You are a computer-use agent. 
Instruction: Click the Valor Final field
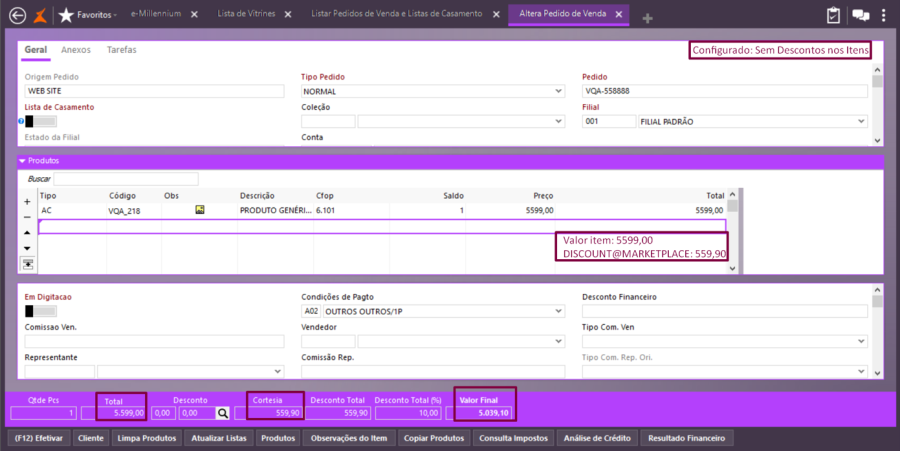coord(478,413)
